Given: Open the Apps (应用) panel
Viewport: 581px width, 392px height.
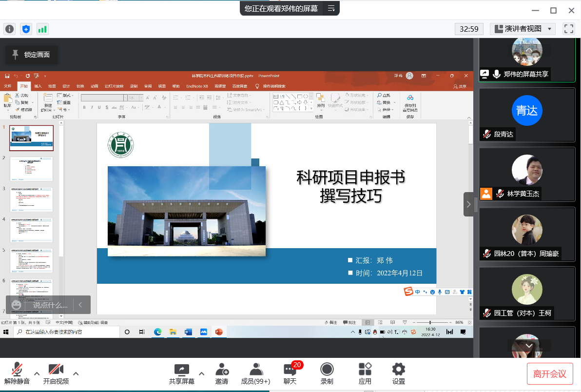Looking at the screenshot, I should point(365,373).
